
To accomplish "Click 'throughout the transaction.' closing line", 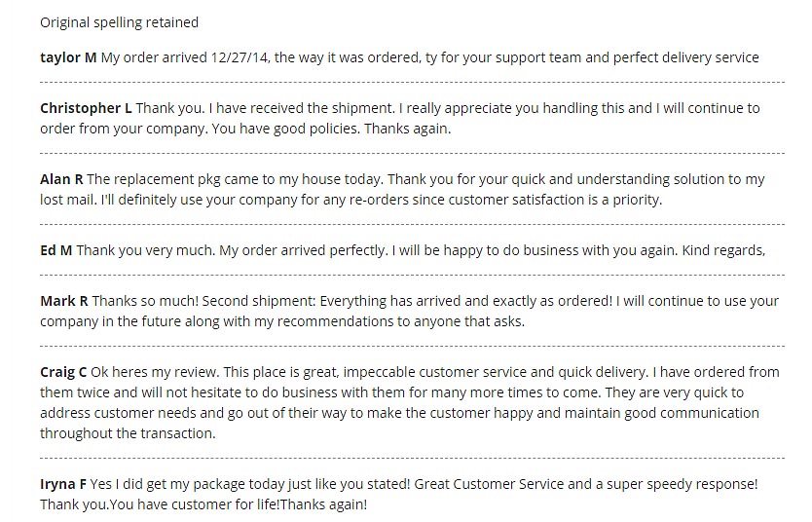I will click(x=128, y=433).
